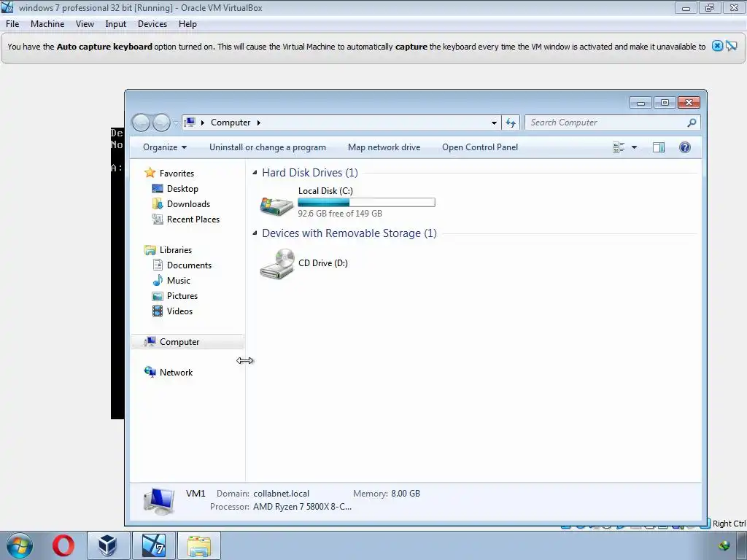The height and width of the screenshot is (560, 747).
Task: Click the AMD Ryzen 7 5800X processor value
Action: [302, 507]
